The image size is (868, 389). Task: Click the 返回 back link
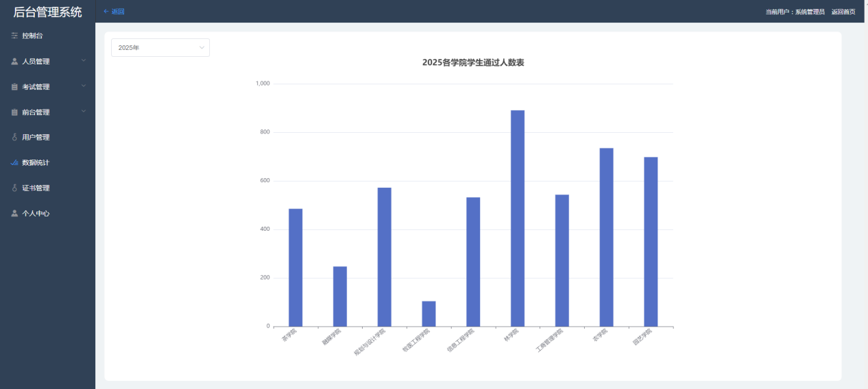point(114,12)
